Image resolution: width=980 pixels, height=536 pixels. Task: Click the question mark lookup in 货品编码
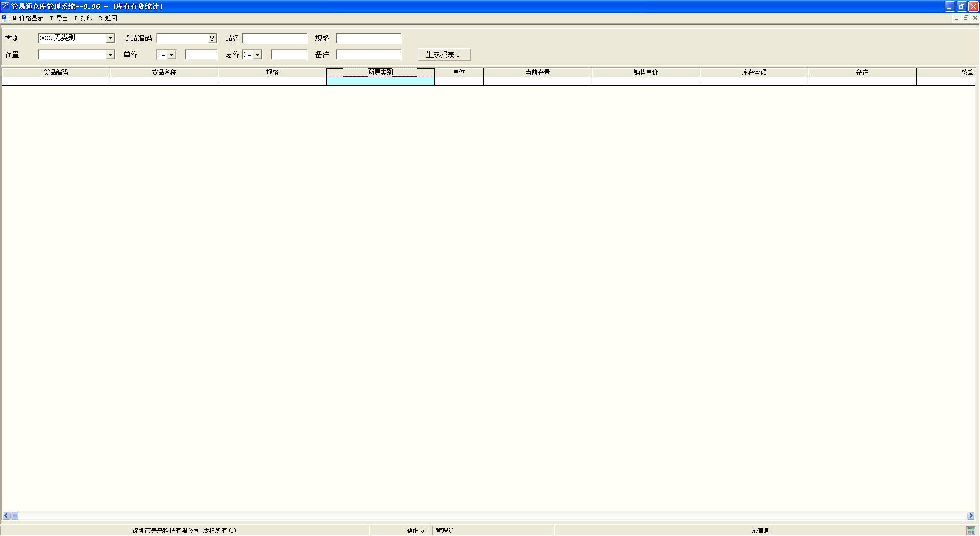(212, 38)
